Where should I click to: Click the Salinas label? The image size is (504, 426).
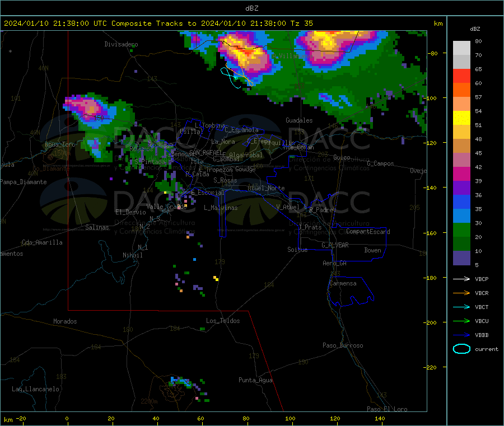coord(97,227)
